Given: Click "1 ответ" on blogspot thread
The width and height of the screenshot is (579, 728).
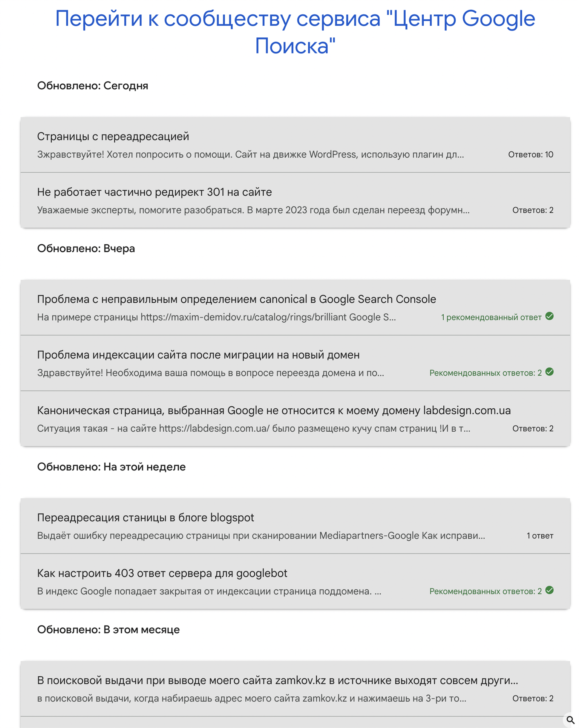Looking at the screenshot, I should coord(540,536).
